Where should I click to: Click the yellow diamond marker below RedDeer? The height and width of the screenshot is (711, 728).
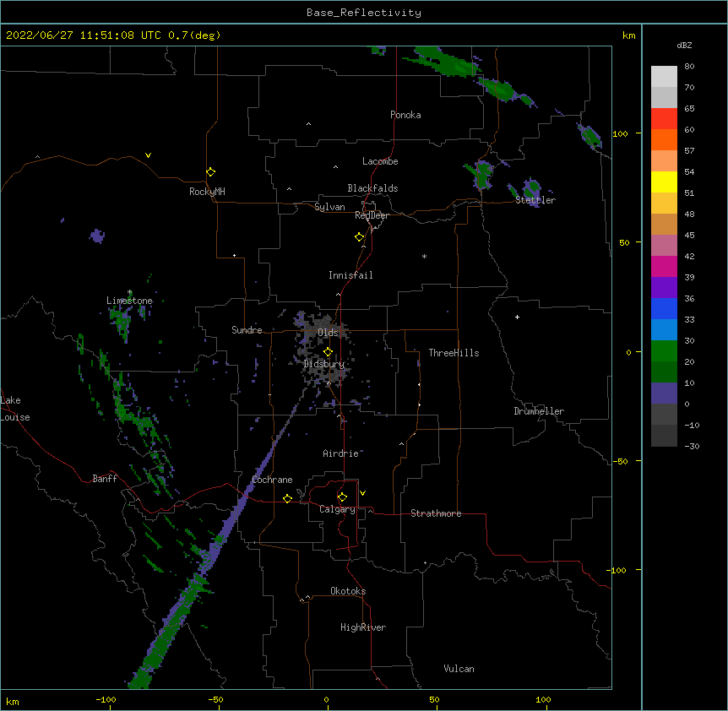tap(360, 237)
